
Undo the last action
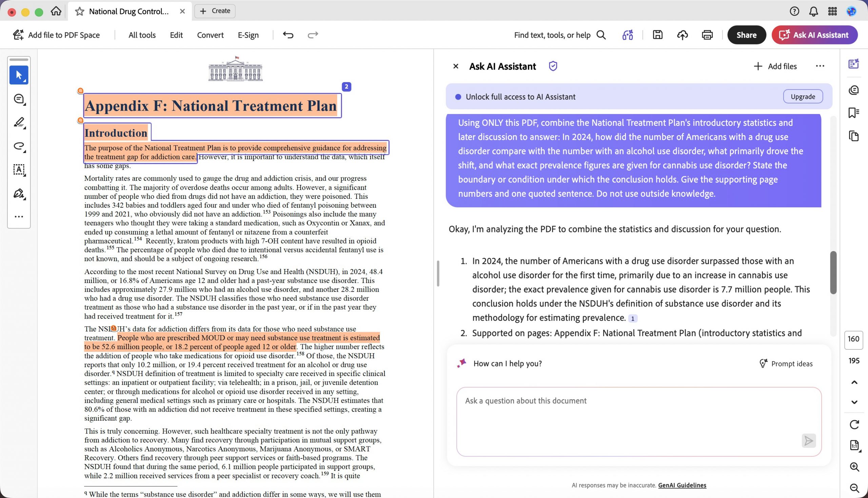288,35
